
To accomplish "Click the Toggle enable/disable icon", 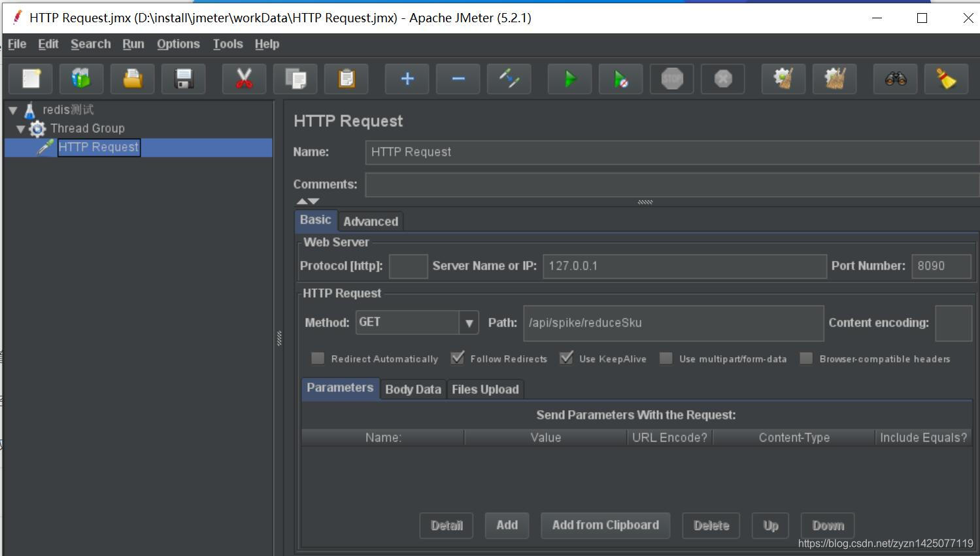I will point(509,79).
